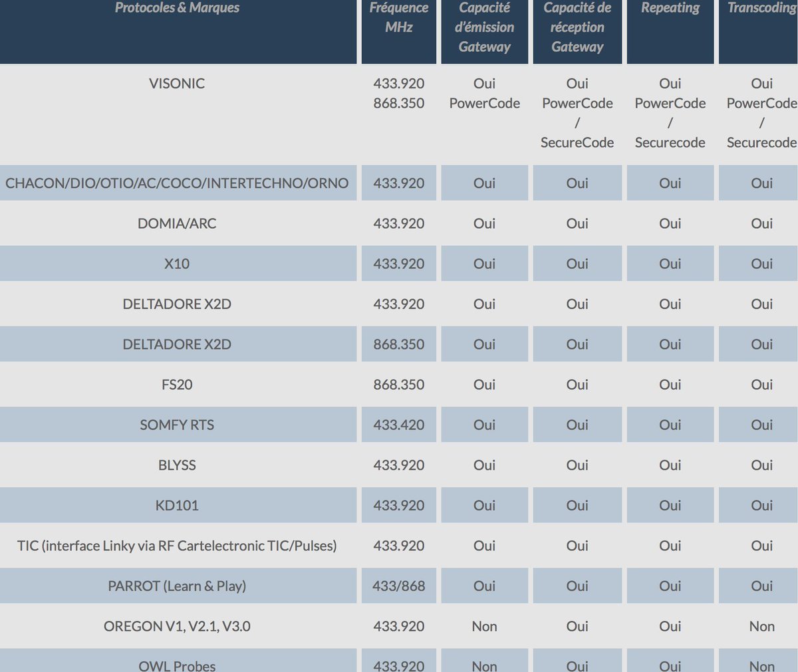Click the FS20 reception cell Oui
Image resolution: width=798 pixels, height=672 pixels.
[577, 385]
